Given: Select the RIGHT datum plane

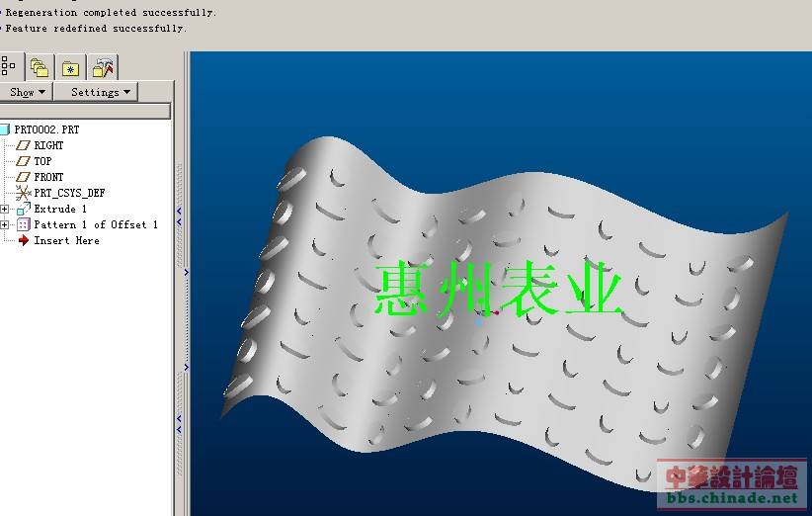Looking at the screenshot, I should (x=48, y=145).
